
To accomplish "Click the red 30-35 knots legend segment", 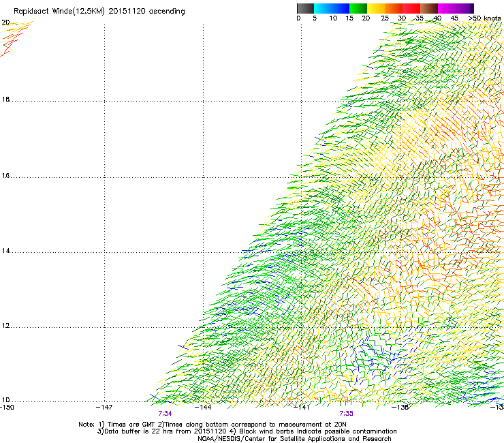I will (x=411, y=8).
